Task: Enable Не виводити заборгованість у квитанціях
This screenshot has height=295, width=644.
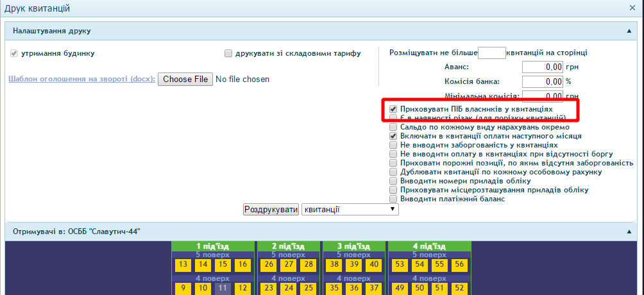Action: [x=393, y=146]
